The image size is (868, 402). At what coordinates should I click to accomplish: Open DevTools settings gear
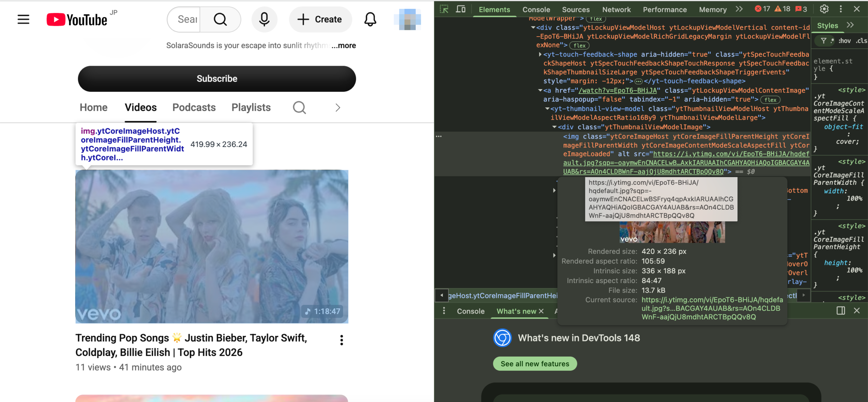[824, 9]
